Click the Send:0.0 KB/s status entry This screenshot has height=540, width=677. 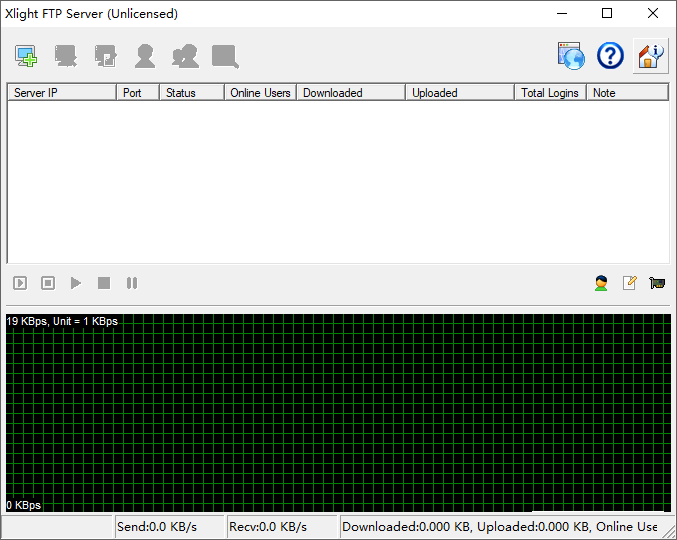pyautogui.click(x=169, y=527)
